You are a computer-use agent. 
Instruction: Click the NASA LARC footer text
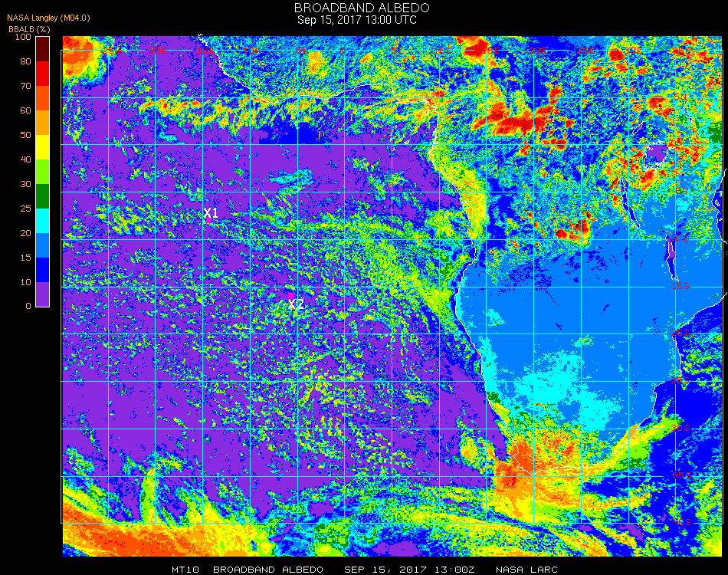coord(526,570)
